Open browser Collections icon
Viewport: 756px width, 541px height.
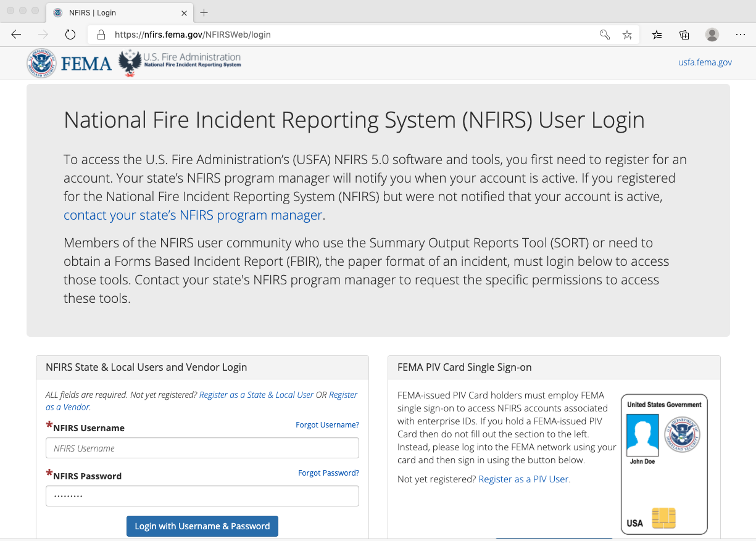(684, 35)
